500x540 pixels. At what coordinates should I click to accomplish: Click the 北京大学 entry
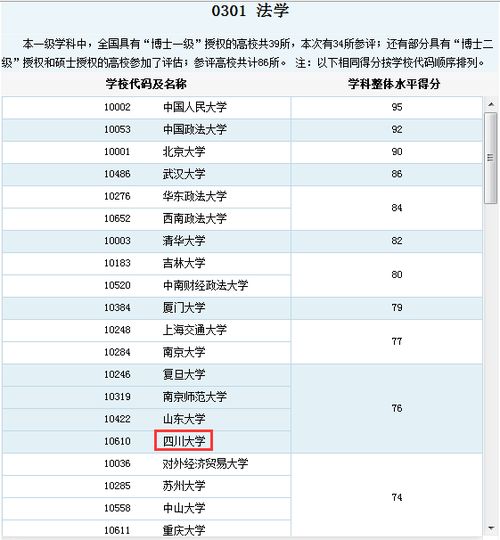184,152
